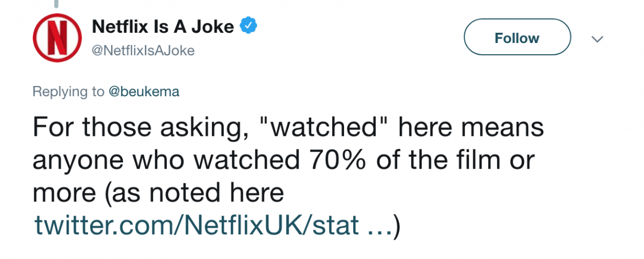Screen dimensions: 644x259
Task: Expand the chevron menu beside Follow
Action: coord(597,39)
